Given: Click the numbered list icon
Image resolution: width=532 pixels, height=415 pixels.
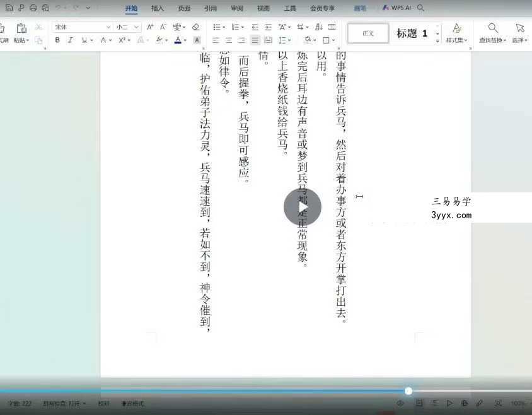Looking at the screenshot, I should [x=235, y=27].
